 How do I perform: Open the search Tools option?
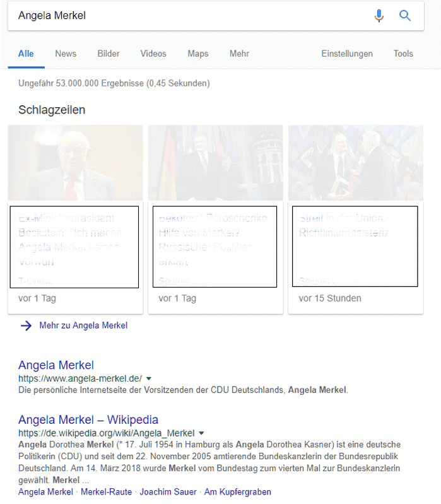403,54
